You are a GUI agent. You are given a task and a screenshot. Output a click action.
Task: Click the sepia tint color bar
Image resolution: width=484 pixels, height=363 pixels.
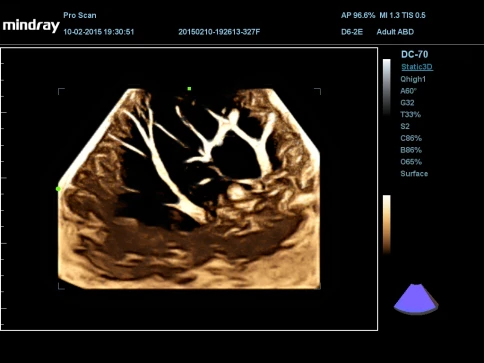(387, 225)
